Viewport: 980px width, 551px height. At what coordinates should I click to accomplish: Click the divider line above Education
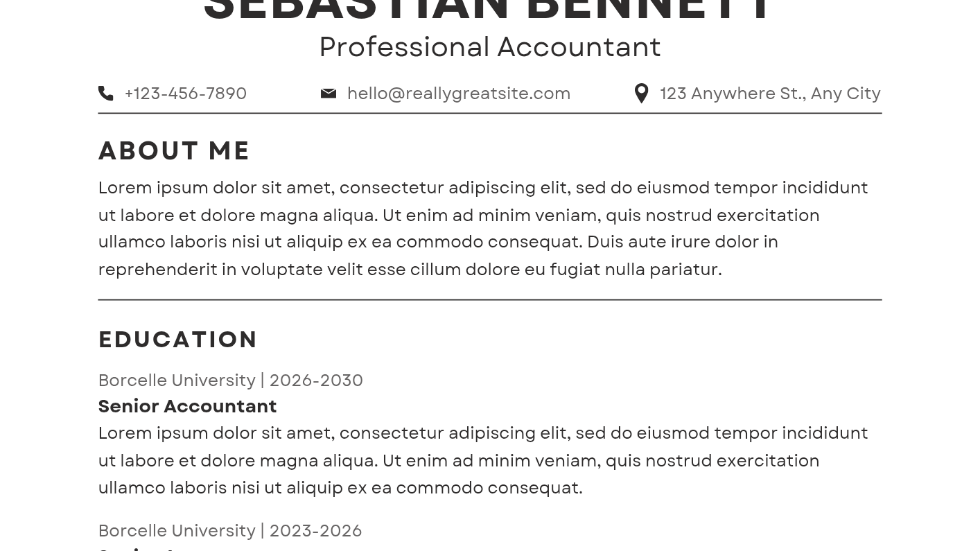coord(490,299)
